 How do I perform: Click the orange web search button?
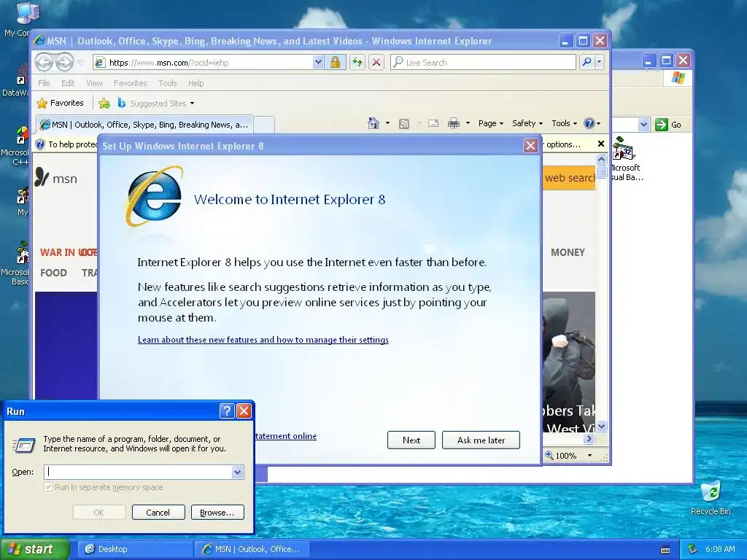click(x=569, y=178)
